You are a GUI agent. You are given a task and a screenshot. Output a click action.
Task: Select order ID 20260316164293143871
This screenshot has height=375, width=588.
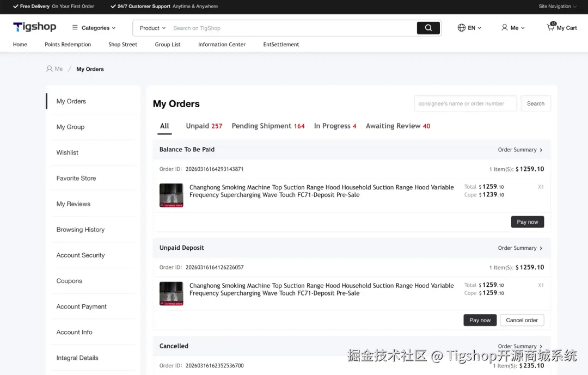[x=215, y=169]
